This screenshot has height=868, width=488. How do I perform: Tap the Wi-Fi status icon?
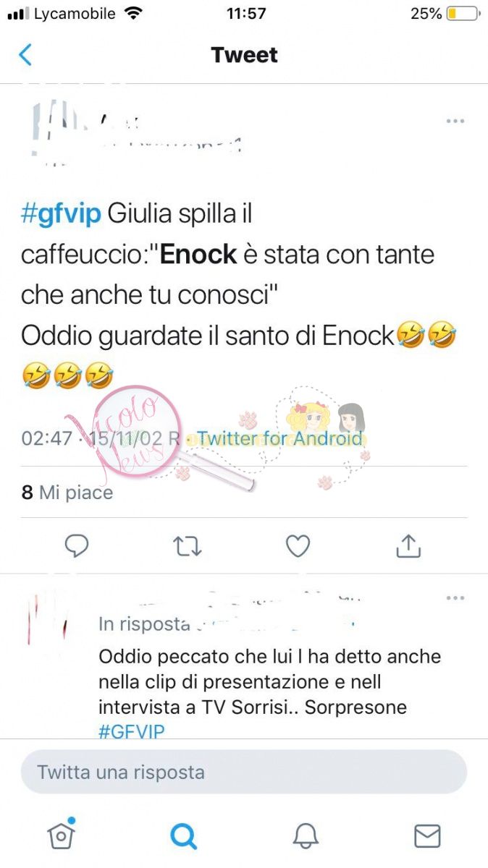133,14
